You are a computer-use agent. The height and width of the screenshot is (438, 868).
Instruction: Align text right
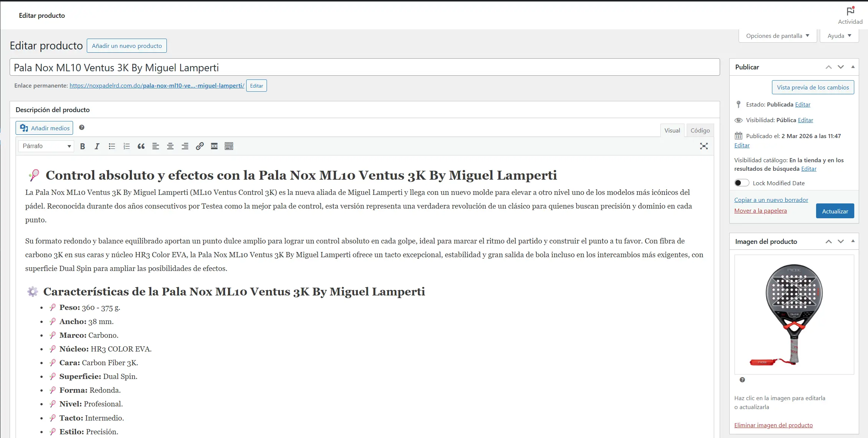(185, 146)
